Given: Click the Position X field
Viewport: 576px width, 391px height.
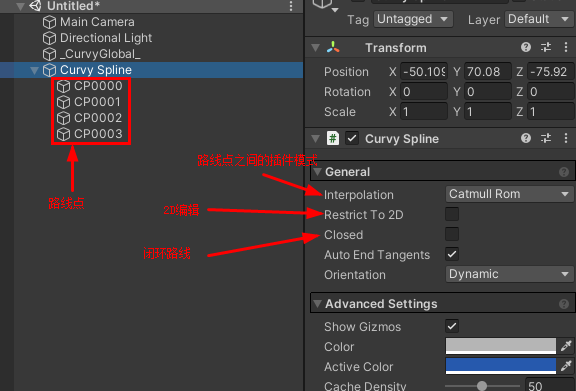Looking at the screenshot, I should point(424,71).
